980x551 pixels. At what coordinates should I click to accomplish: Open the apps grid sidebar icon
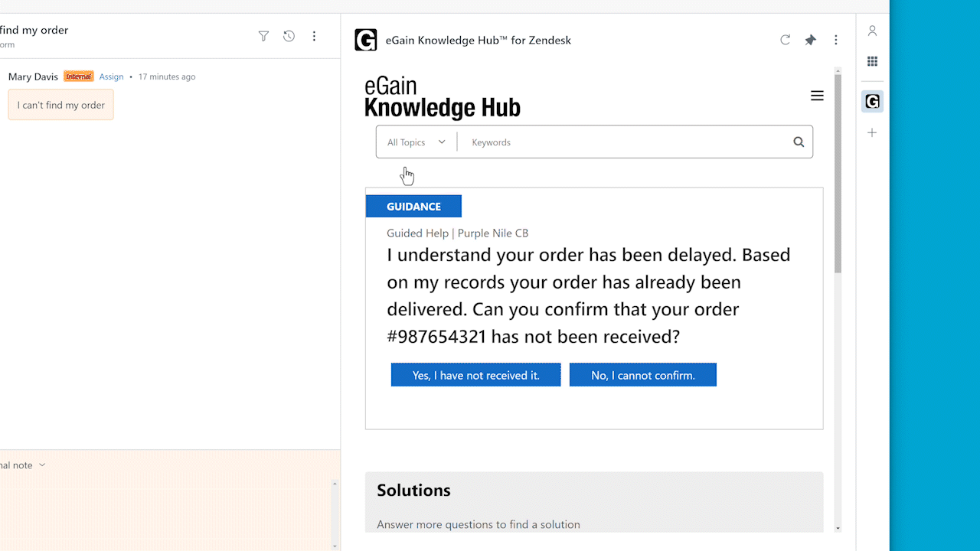click(872, 61)
